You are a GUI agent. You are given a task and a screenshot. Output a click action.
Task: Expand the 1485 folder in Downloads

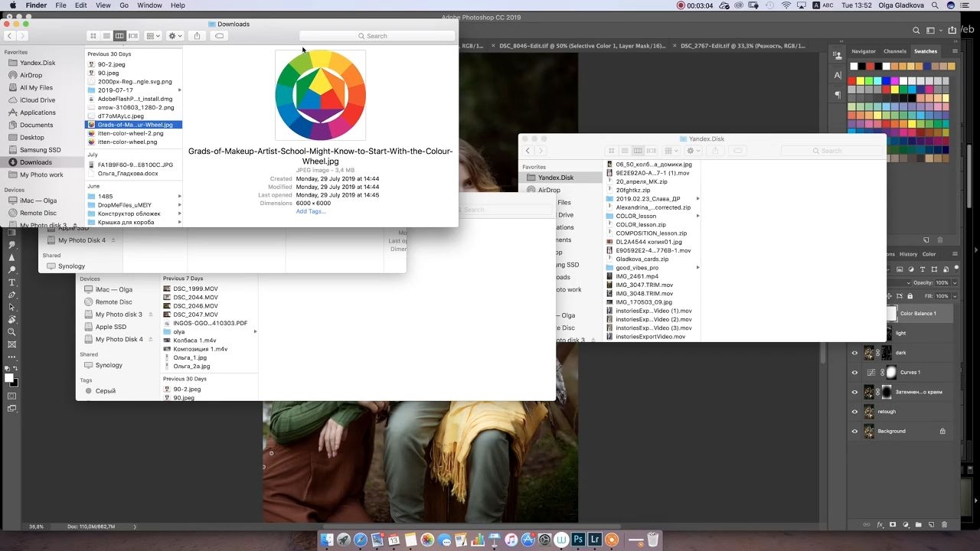(180, 197)
